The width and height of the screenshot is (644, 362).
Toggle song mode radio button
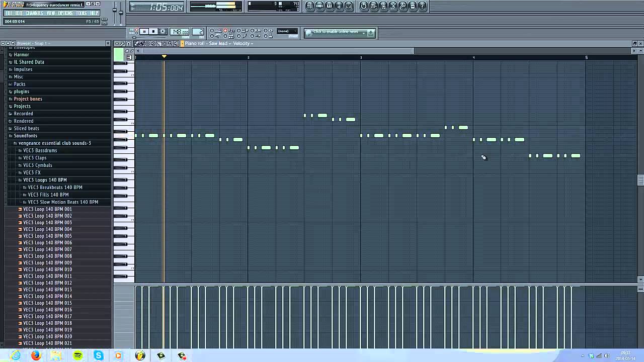pyautogui.click(x=136, y=33)
